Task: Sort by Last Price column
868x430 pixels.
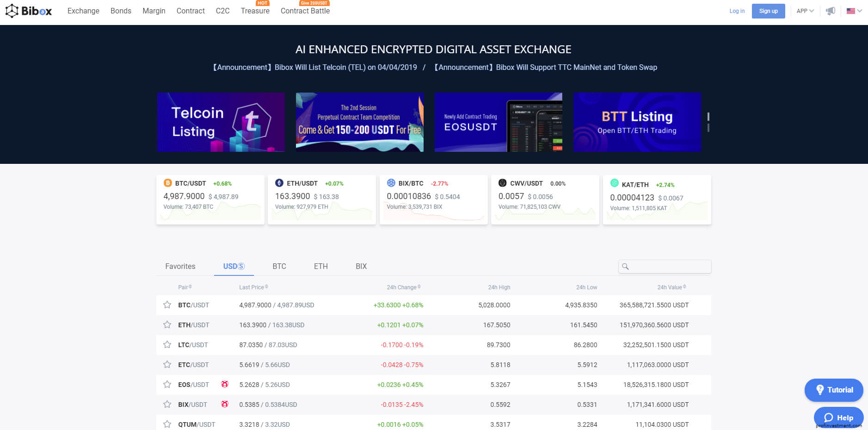Action: point(253,287)
